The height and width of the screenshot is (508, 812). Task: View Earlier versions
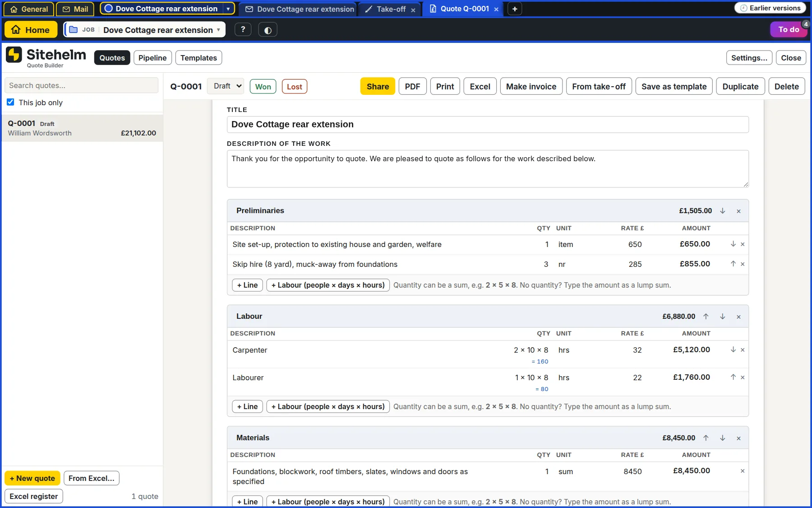(x=770, y=8)
